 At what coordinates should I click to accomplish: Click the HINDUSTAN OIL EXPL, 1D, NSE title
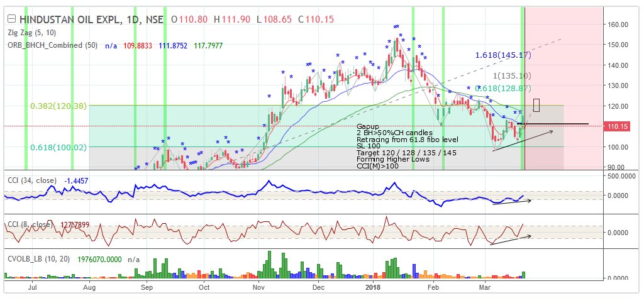[x=91, y=19]
